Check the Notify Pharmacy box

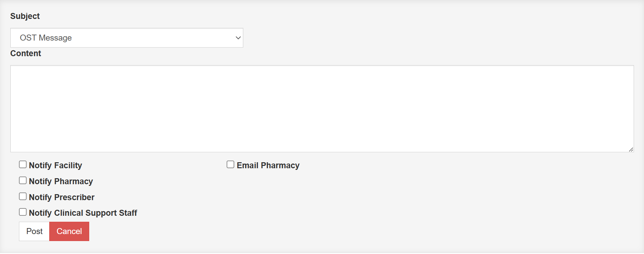click(23, 180)
